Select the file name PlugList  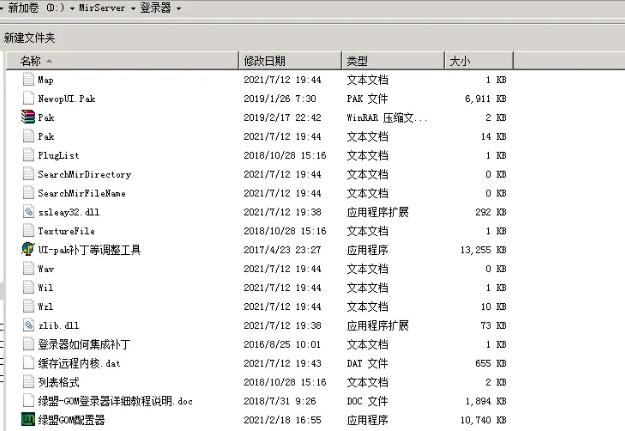coord(59,155)
